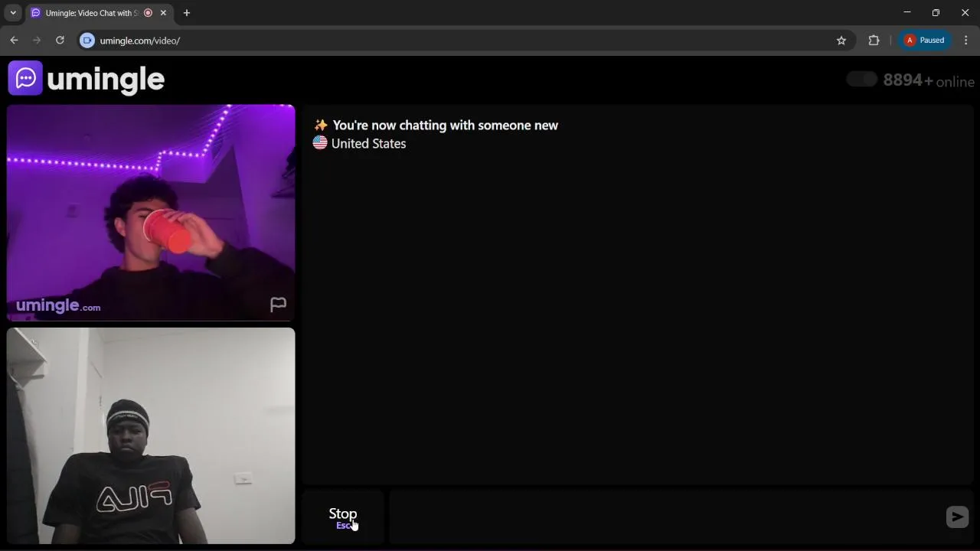Reload the Umingle page
980x551 pixels.
tap(60, 41)
